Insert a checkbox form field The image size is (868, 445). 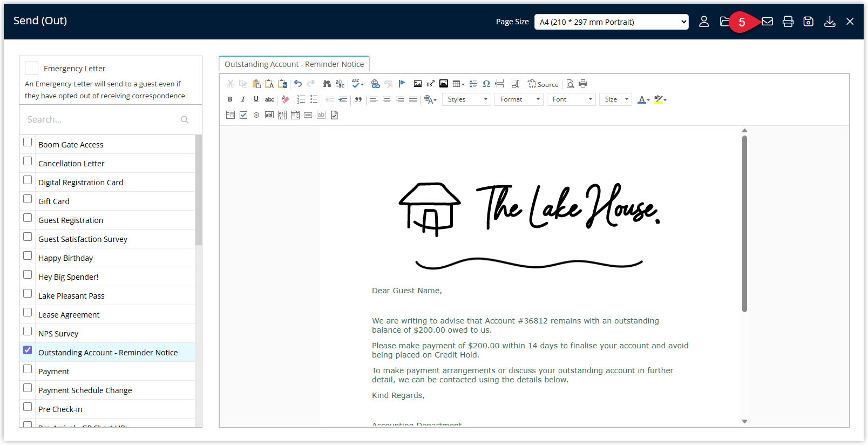click(243, 115)
